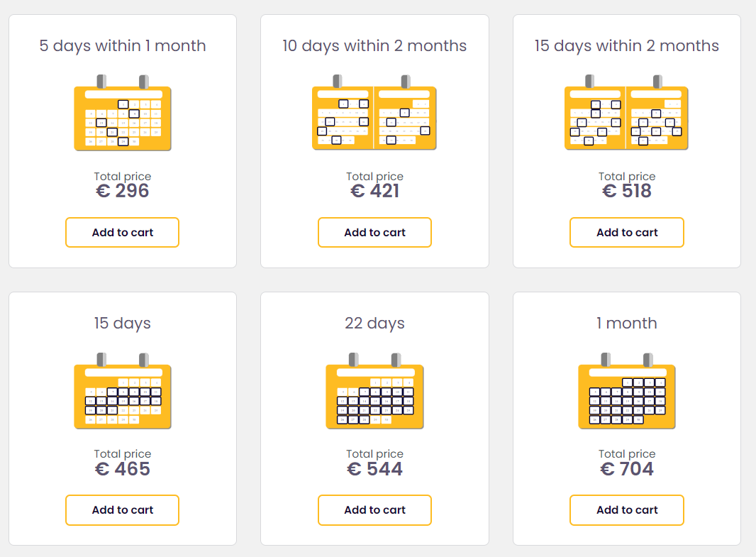This screenshot has height=557, width=756.
Task: Select the '5 days within 1 month' title
Action: click(123, 46)
